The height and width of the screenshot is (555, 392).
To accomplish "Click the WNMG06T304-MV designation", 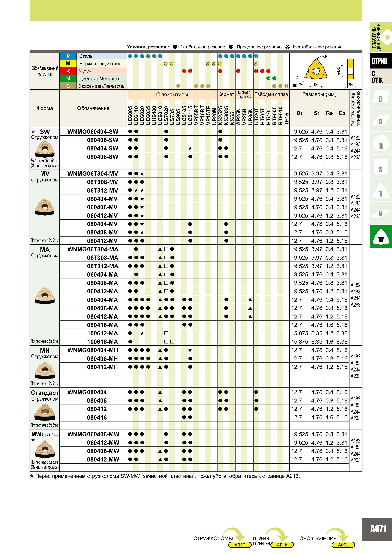I will point(93,174).
